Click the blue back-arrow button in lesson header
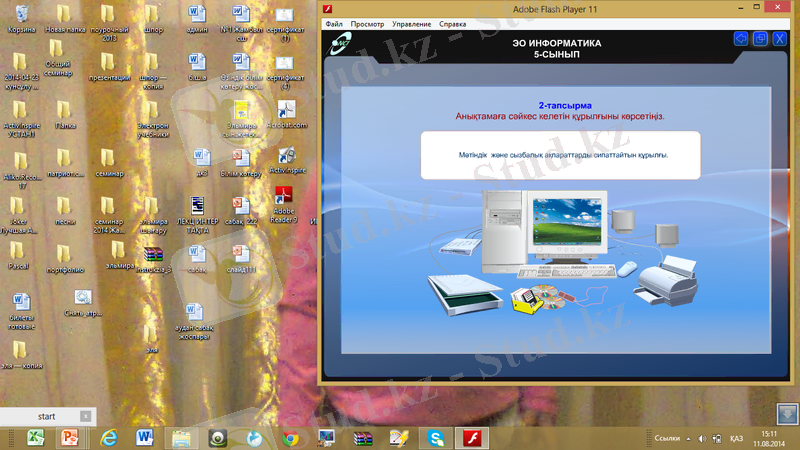The width and height of the screenshot is (800, 450). [x=741, y=38]
